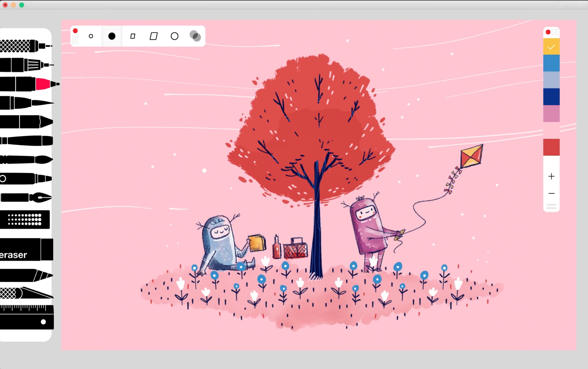Viewport: 588px width, 369px height.
Task: Select the thin brush pen tool
Action: pos(26,103)
